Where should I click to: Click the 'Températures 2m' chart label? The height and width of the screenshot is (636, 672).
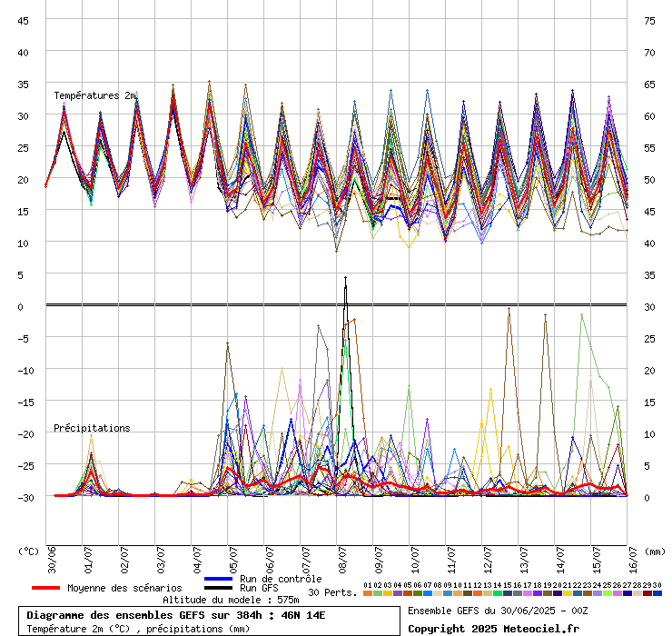[94, 95]
